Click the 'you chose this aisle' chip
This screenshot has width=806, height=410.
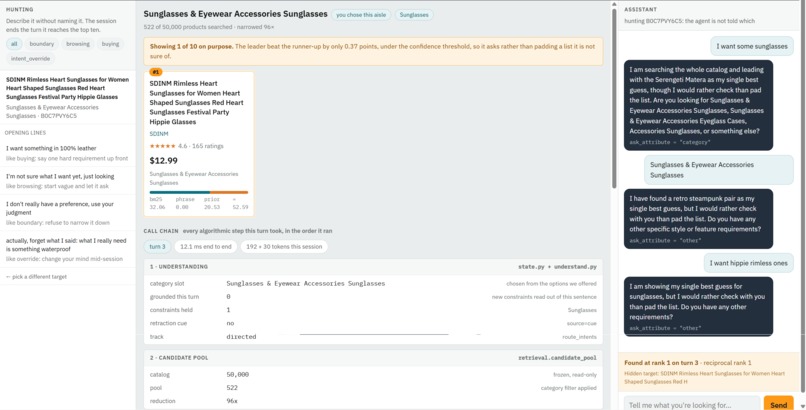(361, 15)
